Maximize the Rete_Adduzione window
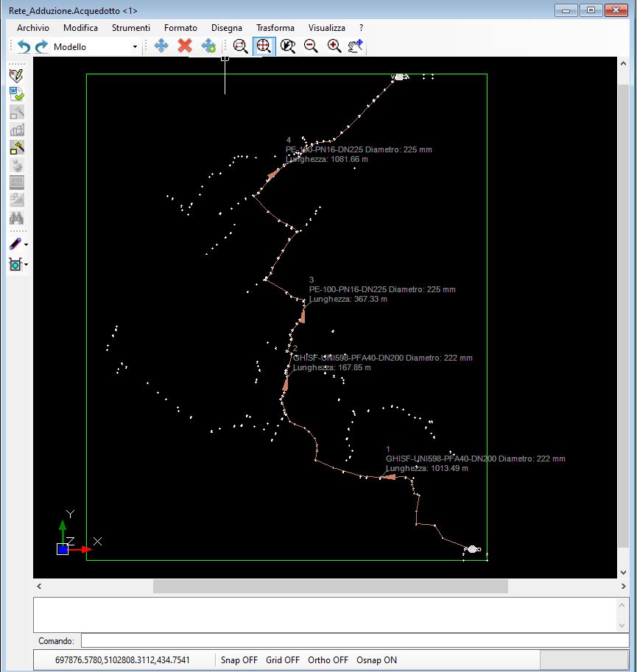Image resolution: width=637 pixels, height=672 pixels. (591, 10)
